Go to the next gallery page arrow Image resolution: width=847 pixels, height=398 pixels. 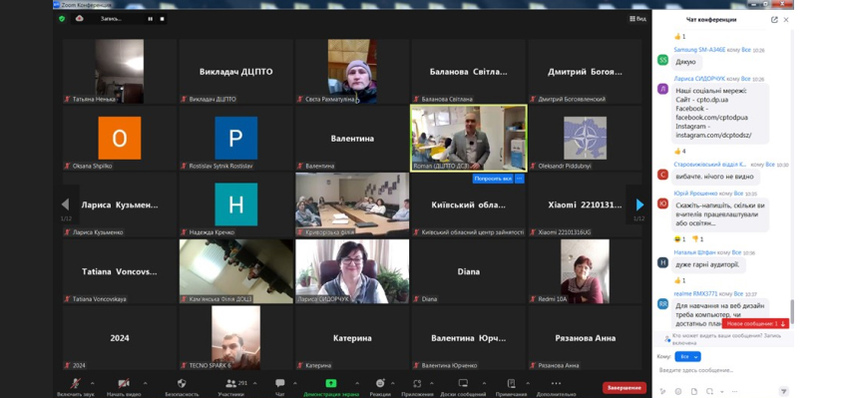[x=640, y=205]
